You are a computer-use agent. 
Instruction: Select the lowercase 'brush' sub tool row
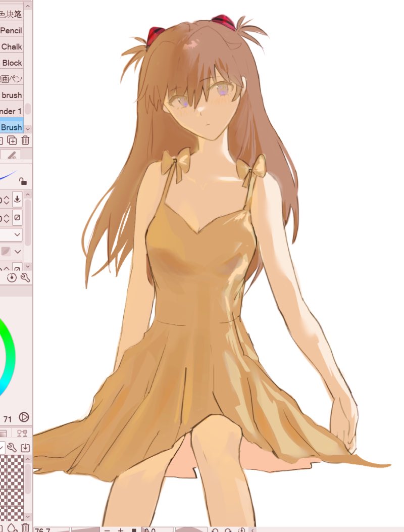pyautogui.click(x=12, y=95)
